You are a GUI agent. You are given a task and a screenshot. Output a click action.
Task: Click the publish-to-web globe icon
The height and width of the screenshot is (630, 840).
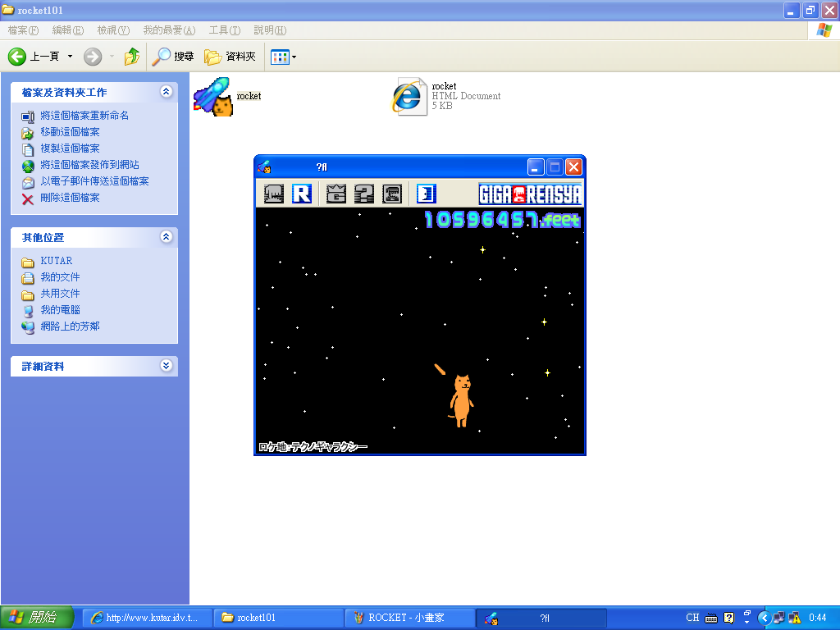tap(28, 166)
